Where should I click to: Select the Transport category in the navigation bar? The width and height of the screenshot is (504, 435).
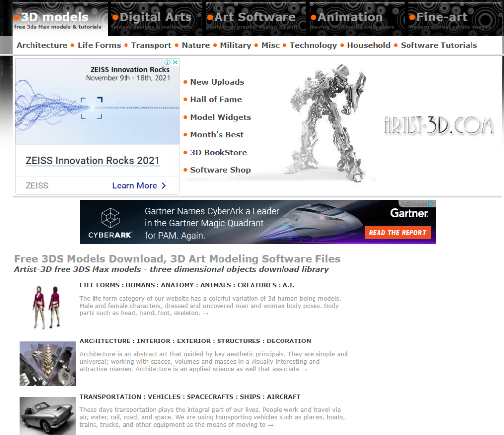[152, 45]
